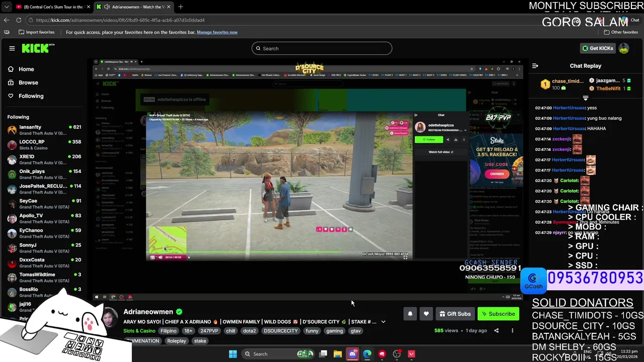This screenshot has height=362, width=644.
Task: Open Apollo_TV followed channel
Action: point(44,219)
